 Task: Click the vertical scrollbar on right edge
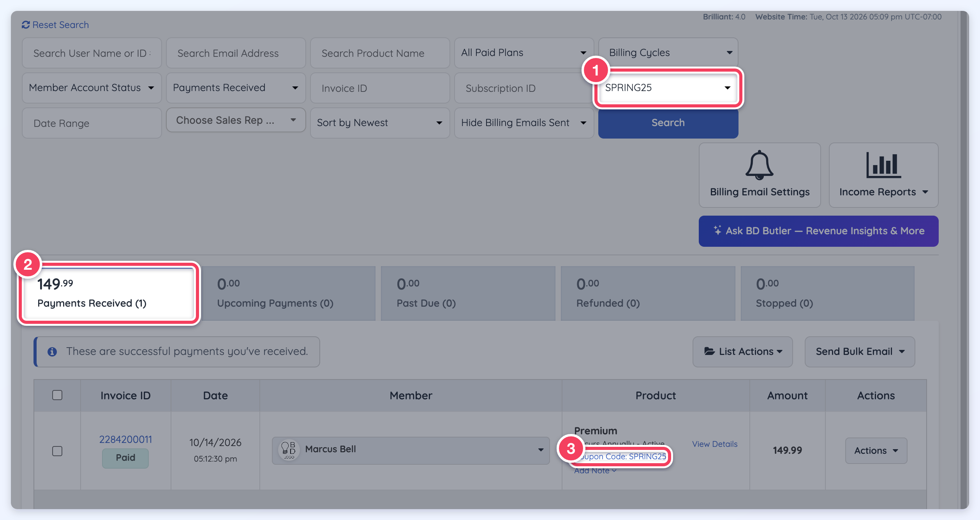click(964, 260)
